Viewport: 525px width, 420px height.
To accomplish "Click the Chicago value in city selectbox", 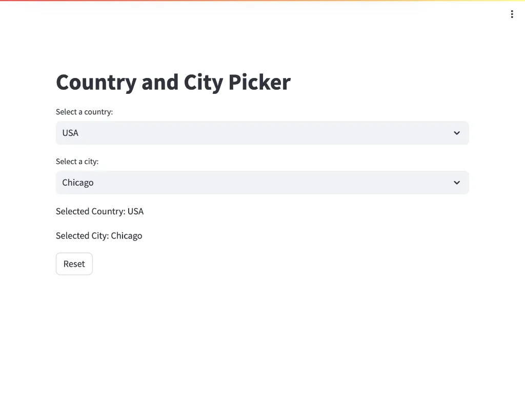I will 78,183.
